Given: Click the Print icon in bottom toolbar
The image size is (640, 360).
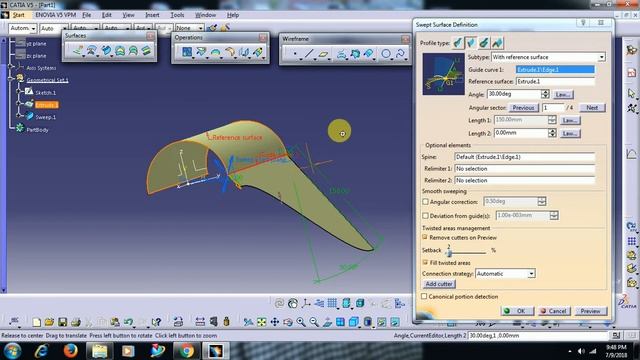Looking at the screenshot, I should pyautogui.click(x=76, y=322).
